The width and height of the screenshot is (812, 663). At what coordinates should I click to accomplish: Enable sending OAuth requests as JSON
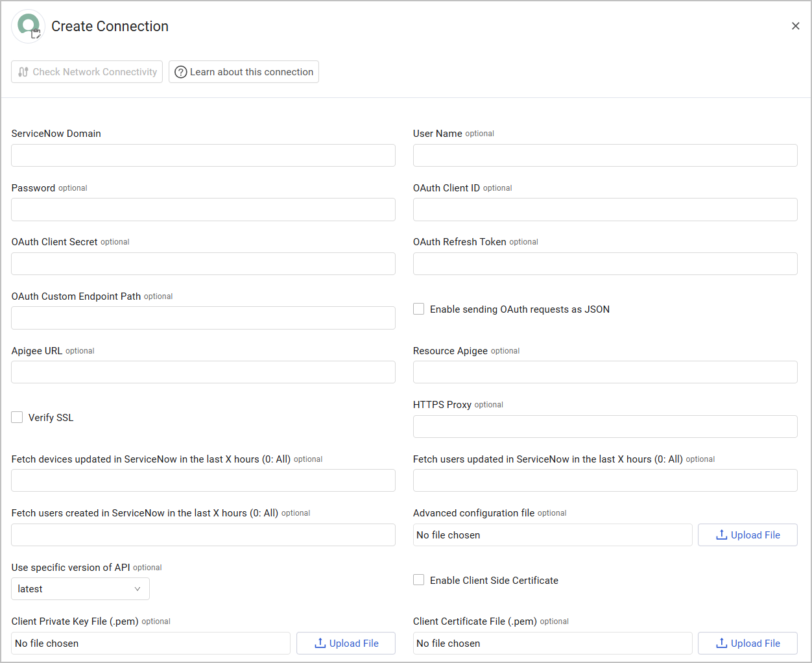pos(419,309)
